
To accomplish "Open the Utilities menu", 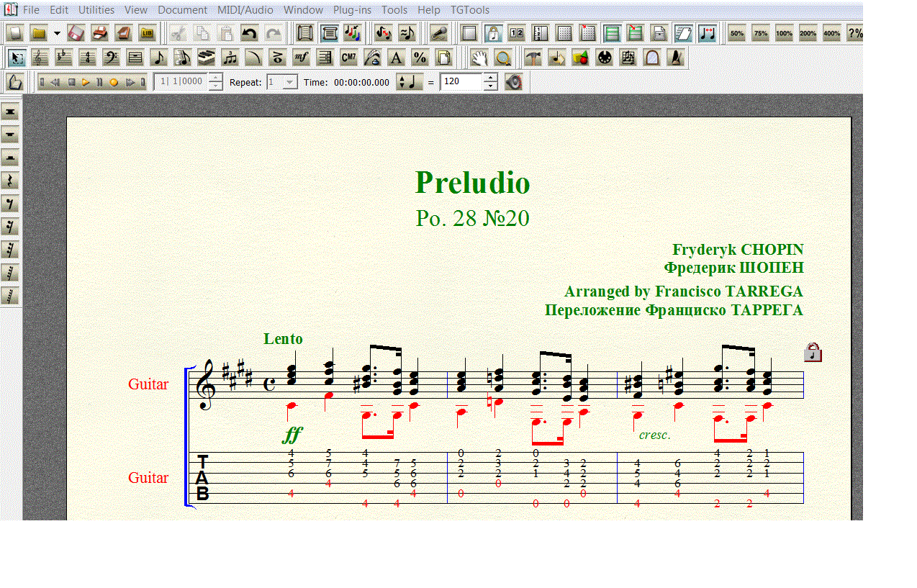I will pos(96,10).
